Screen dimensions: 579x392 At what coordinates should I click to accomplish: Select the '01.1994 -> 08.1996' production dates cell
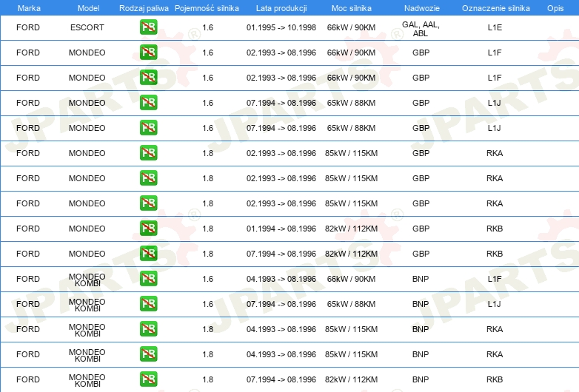[281, 229]
